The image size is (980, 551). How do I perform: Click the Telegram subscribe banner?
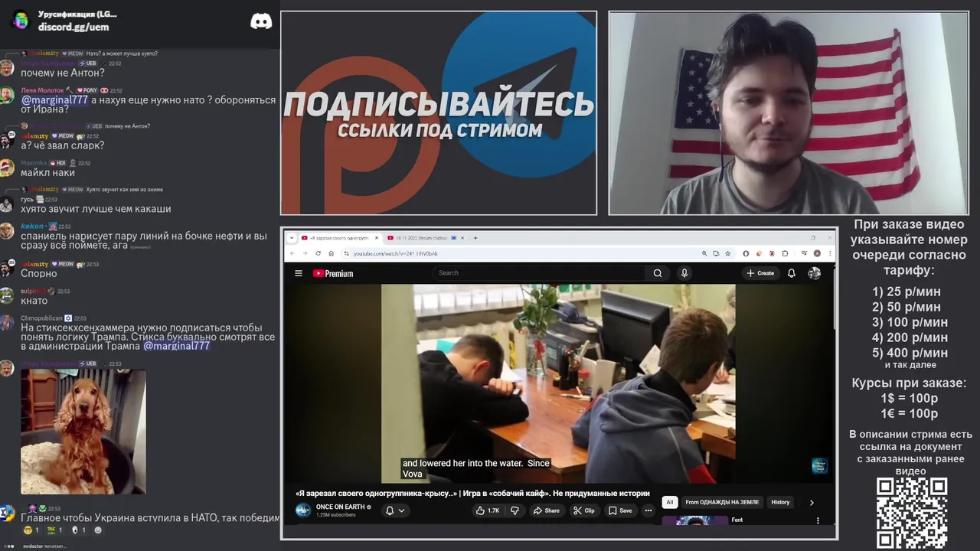[x=439, y=113]
